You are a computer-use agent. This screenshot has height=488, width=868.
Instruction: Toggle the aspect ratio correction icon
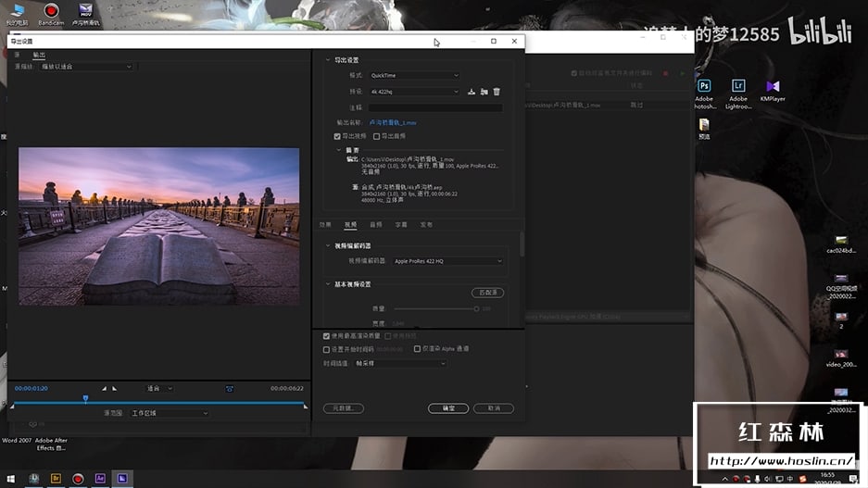[230, 389]
